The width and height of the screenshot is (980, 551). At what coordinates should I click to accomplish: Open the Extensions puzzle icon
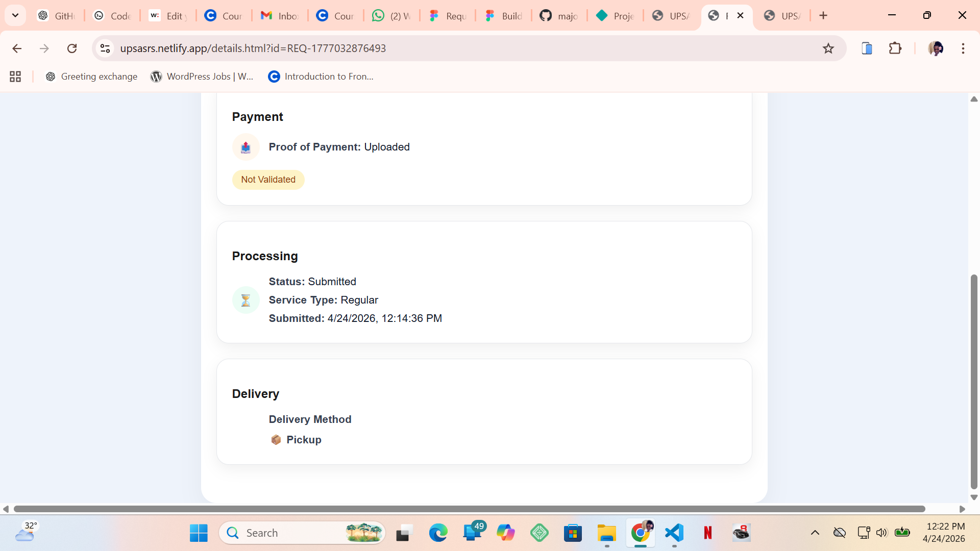pyautogui.click(x=895, y=48)
